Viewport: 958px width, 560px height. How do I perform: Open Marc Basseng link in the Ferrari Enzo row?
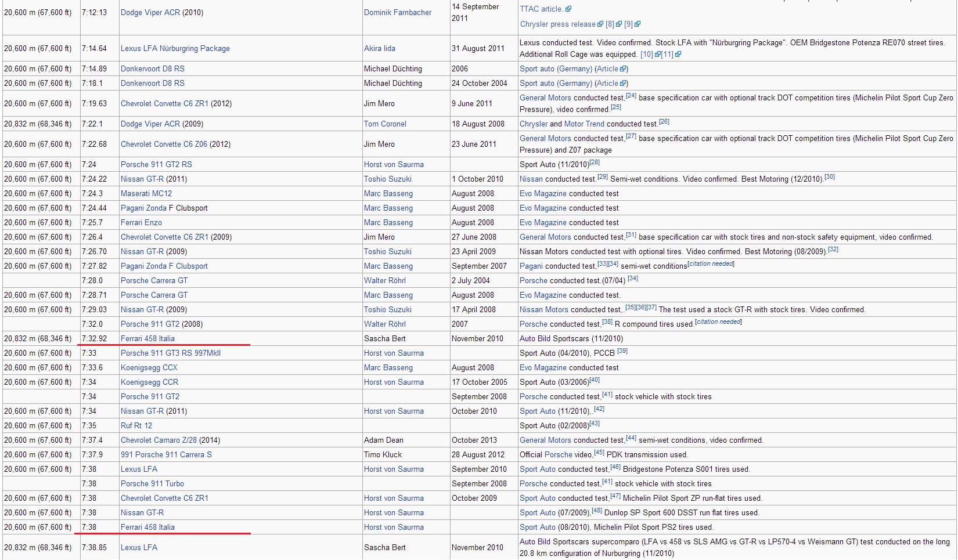(x=388, y=222)
